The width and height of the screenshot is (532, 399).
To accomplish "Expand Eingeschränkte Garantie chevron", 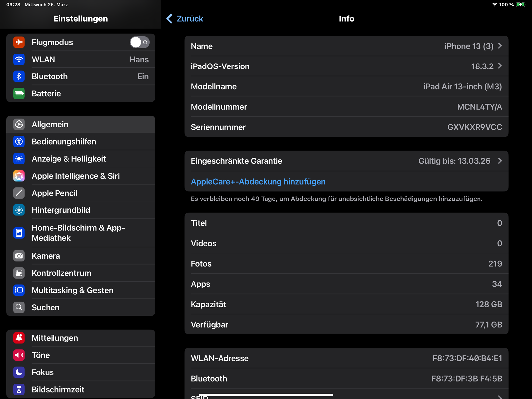I will pos(500,161).
